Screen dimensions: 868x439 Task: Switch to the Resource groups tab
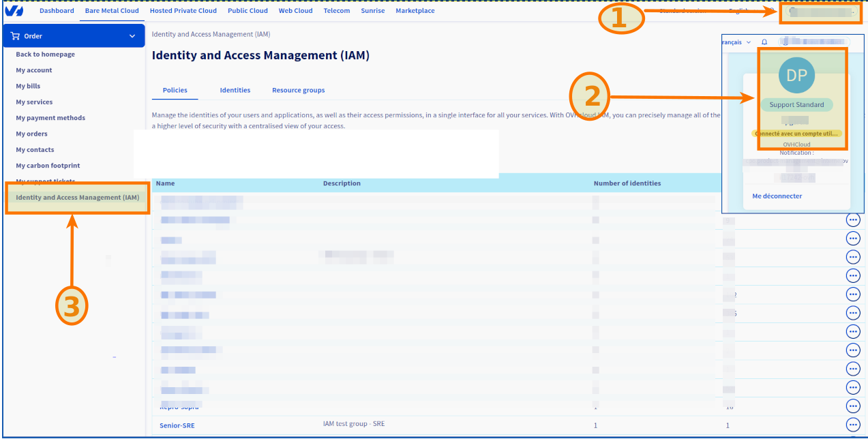tap(298, 90)
